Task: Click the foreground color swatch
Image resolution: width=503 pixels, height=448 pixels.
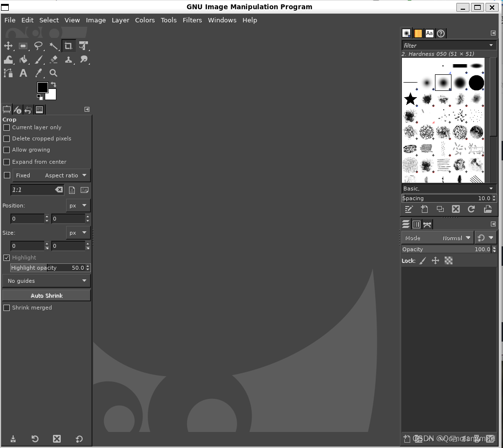Action: coord(42,87)
